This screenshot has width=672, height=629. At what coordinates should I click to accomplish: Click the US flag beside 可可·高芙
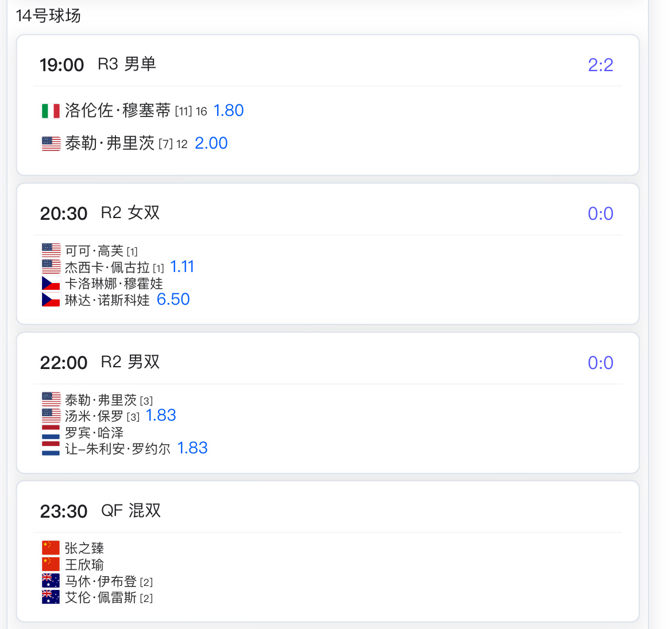51,250
